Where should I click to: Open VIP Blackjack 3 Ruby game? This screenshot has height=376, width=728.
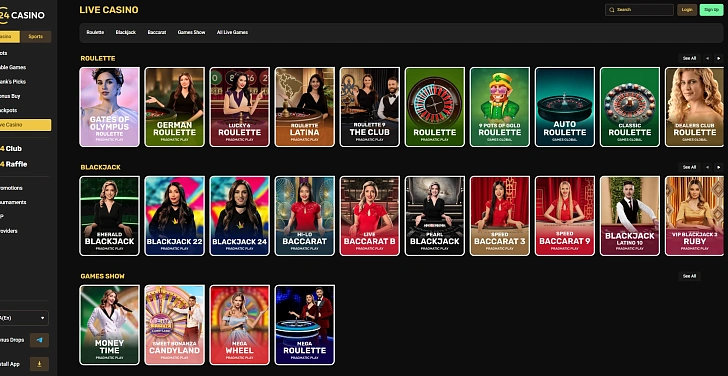695,216
